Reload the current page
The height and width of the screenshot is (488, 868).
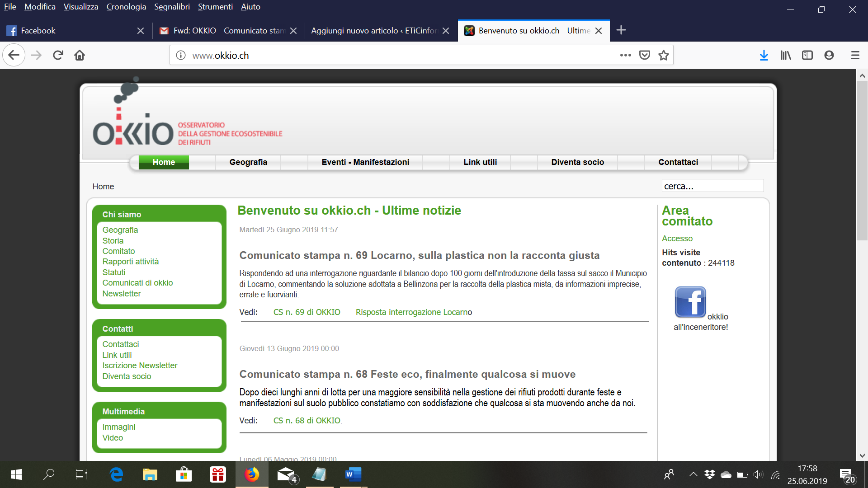[x=58, y=55]
